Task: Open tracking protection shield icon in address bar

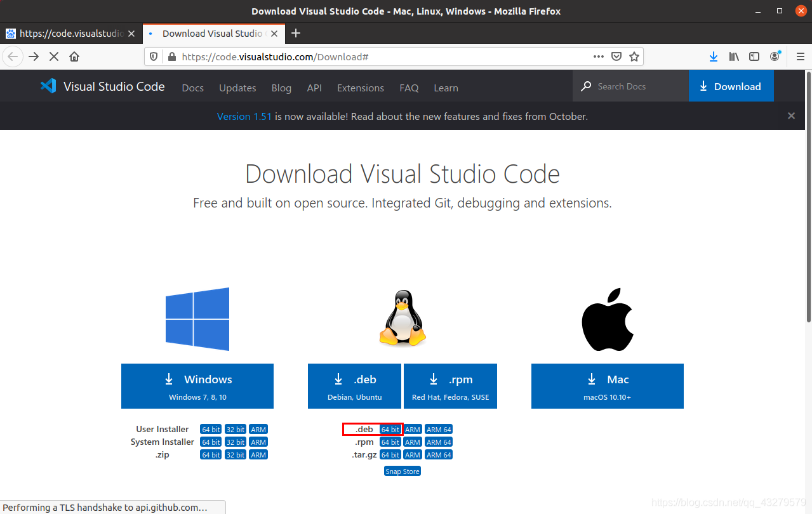Action: point(154,56)
